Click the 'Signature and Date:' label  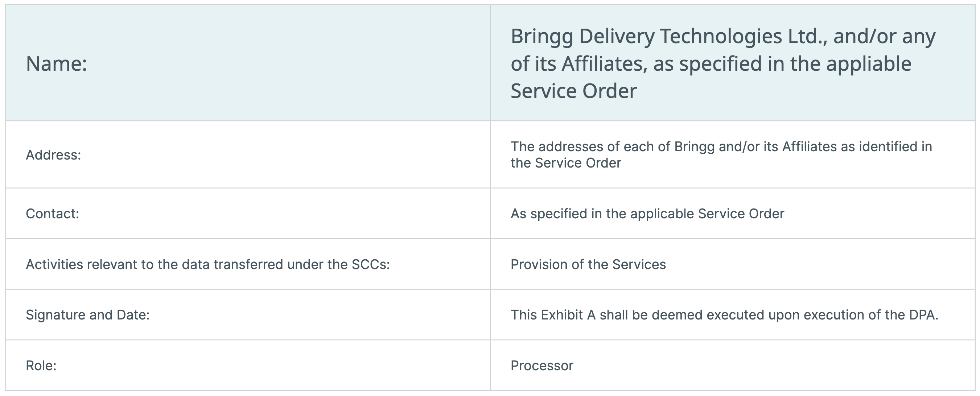coord(87,315)
